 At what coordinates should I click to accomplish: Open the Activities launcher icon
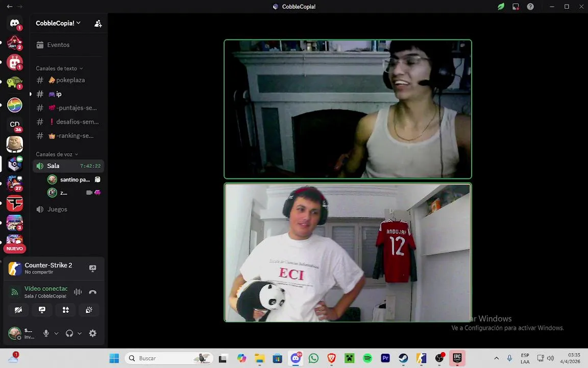[66, 310]
